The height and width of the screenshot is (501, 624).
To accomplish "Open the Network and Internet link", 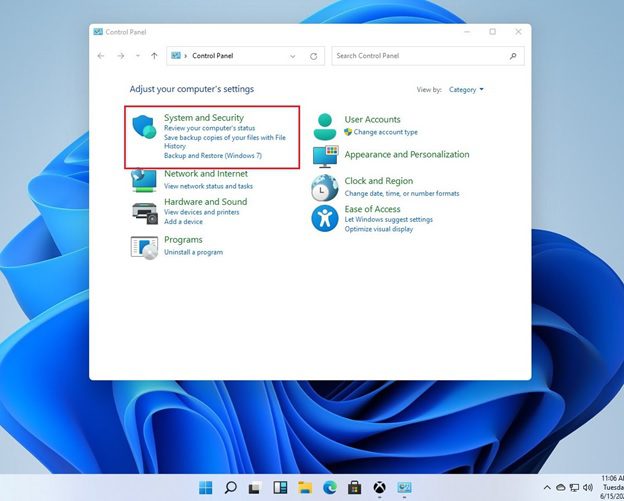I will coord(206,174).
